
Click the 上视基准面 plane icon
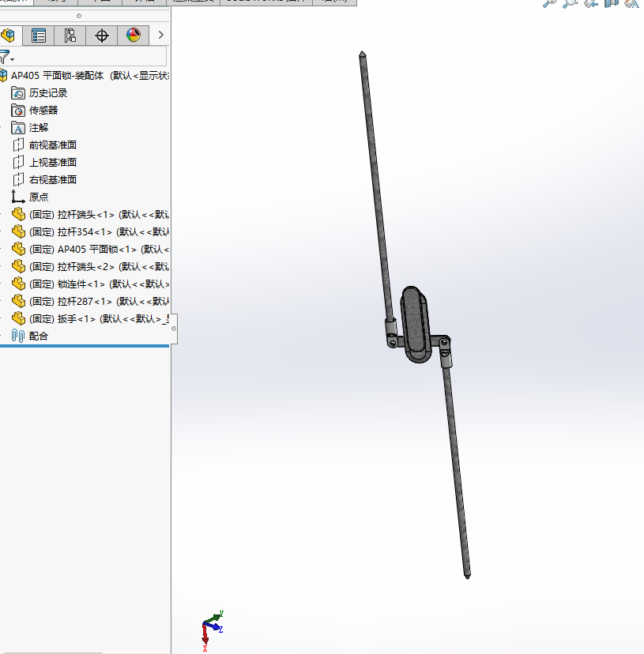point(18,162)
